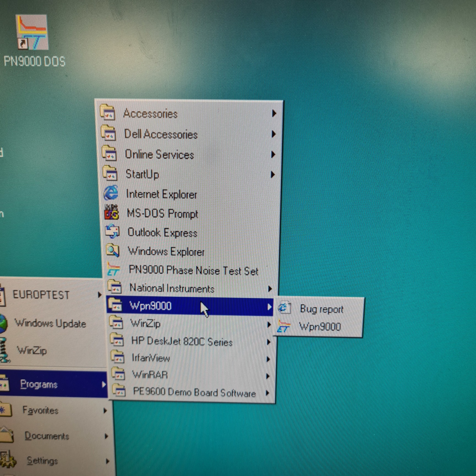476x476 pixels.
Task: Click the Wpn9000 application icon in submenu
Action: click(x=284, y=326)
